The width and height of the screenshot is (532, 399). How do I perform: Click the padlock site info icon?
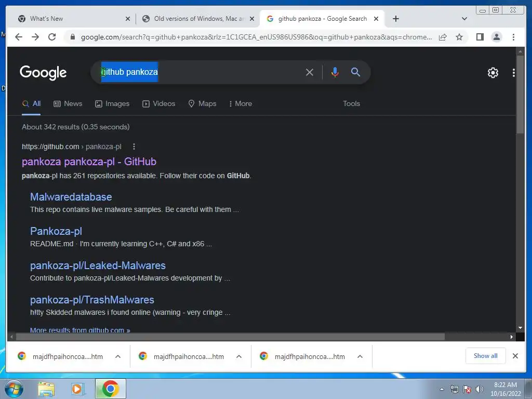(72, 37)
